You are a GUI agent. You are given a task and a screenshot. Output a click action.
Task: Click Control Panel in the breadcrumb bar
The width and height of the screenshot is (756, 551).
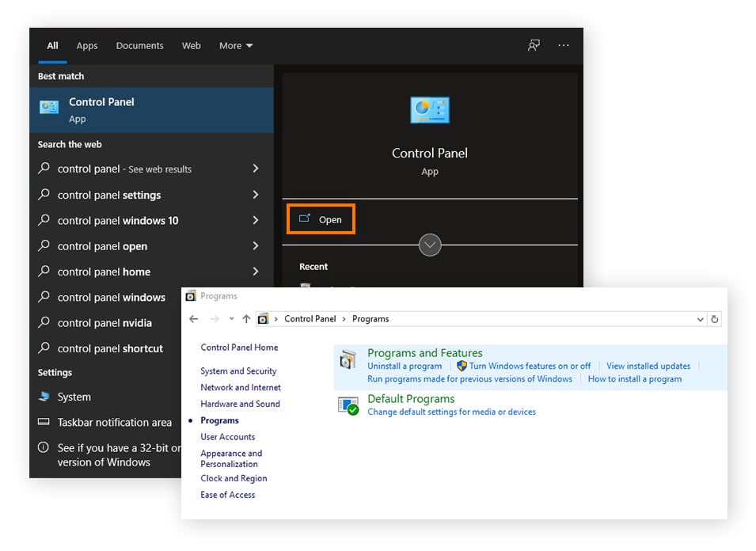click(x=310, y=318)
